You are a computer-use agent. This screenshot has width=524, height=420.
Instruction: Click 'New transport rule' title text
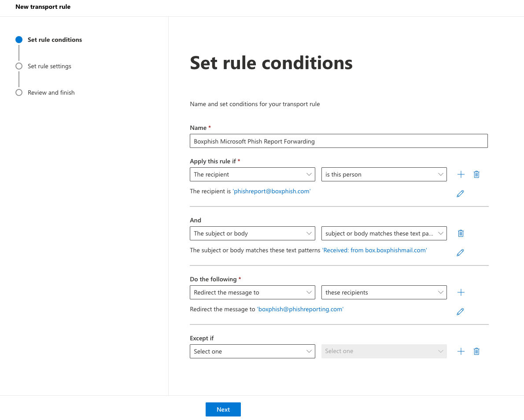pyautogui.click(x=43, y=7)
